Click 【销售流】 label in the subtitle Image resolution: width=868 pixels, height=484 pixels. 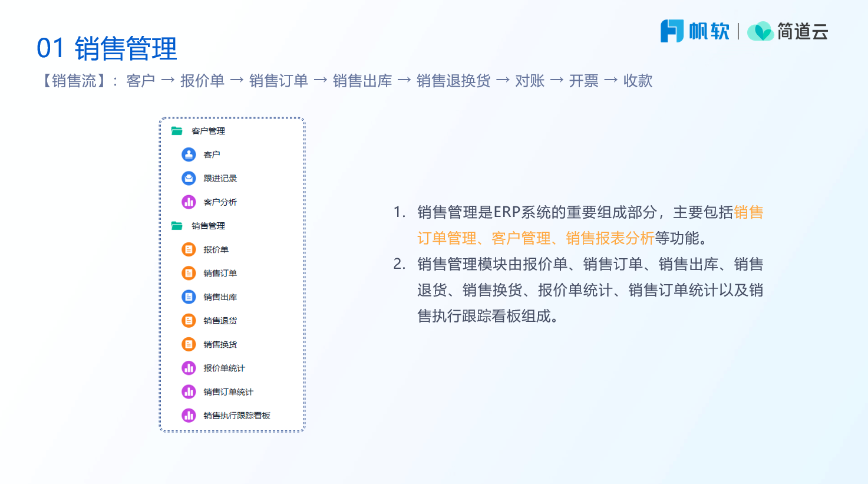74,81
